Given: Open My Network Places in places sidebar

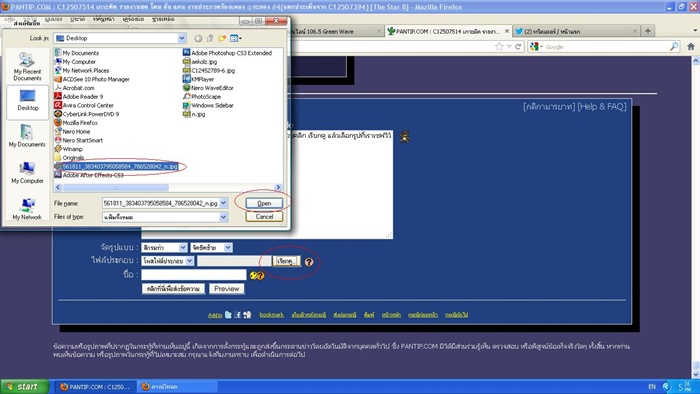Looking at the screenshot, I should [27, 209].
